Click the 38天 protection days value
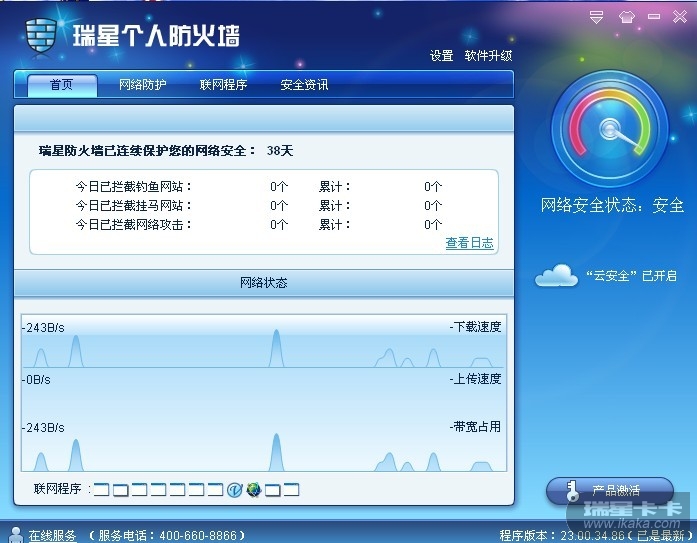This screenshot has height=543, width=697. point(280,151)
